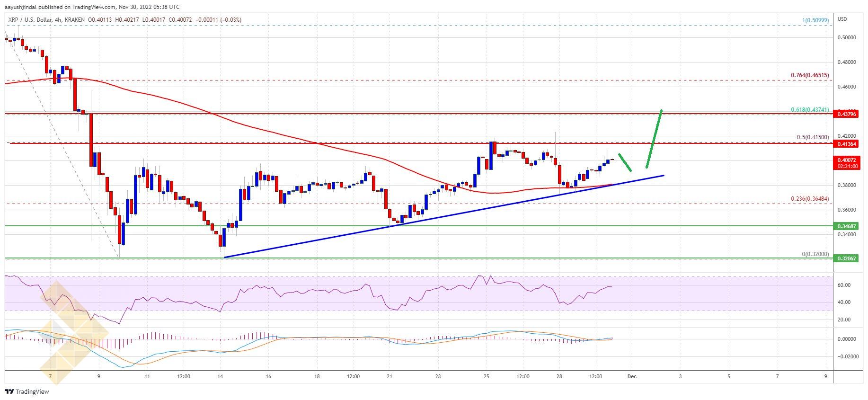Viewport: 868px width, 400px height.
Task: Click the 'Dec' date on the time axis
Action: coord(631,377)
